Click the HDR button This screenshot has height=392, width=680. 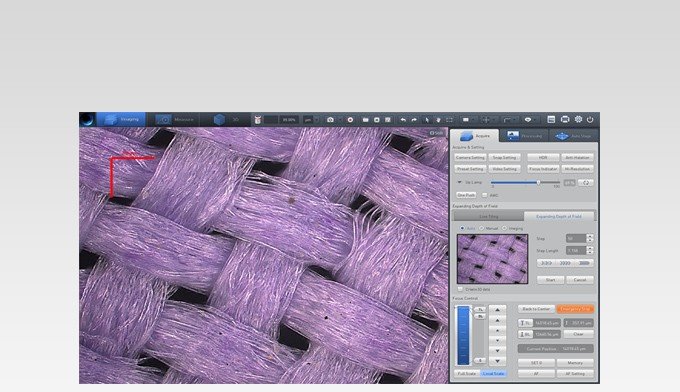(543, 157)
